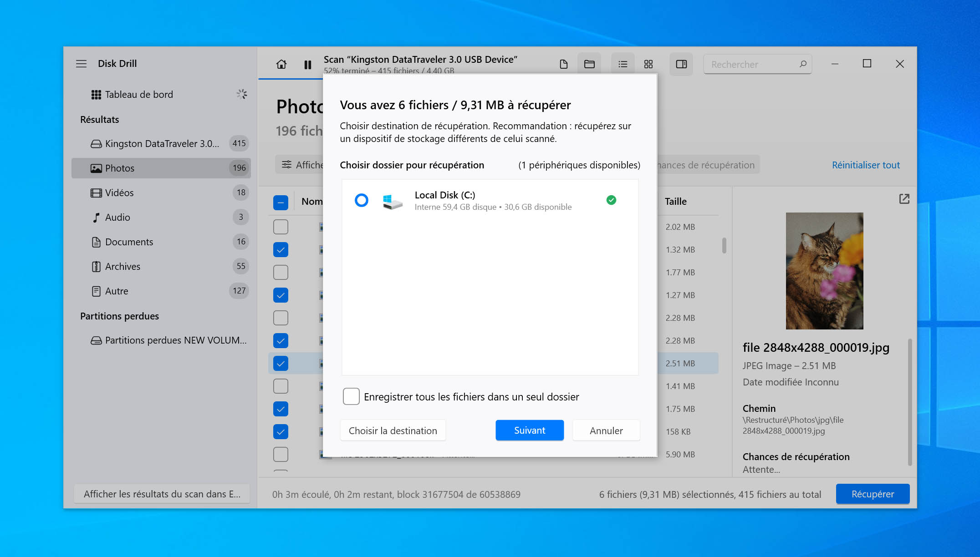This screenshot has height=557, width=980.
Task: Click the green check status icon
Action: [x=611, y=200]
